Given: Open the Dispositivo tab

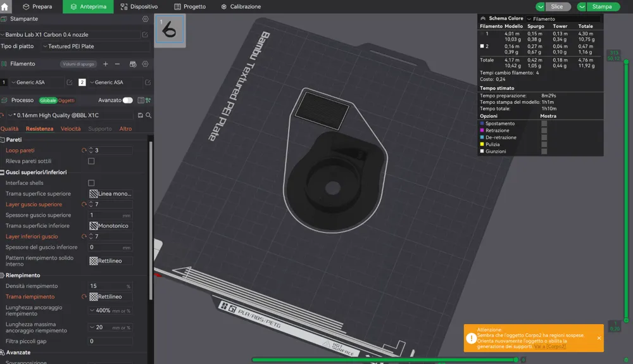Looking at the screenshot, I should [x=139, y=6].
